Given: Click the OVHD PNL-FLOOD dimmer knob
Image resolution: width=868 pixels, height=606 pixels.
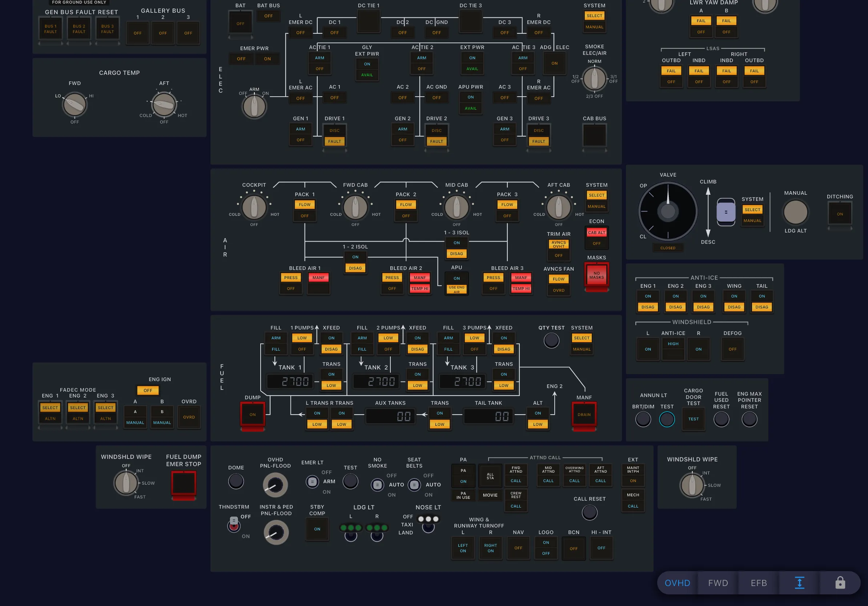Looking at the screenshot, I should [275, 485].
